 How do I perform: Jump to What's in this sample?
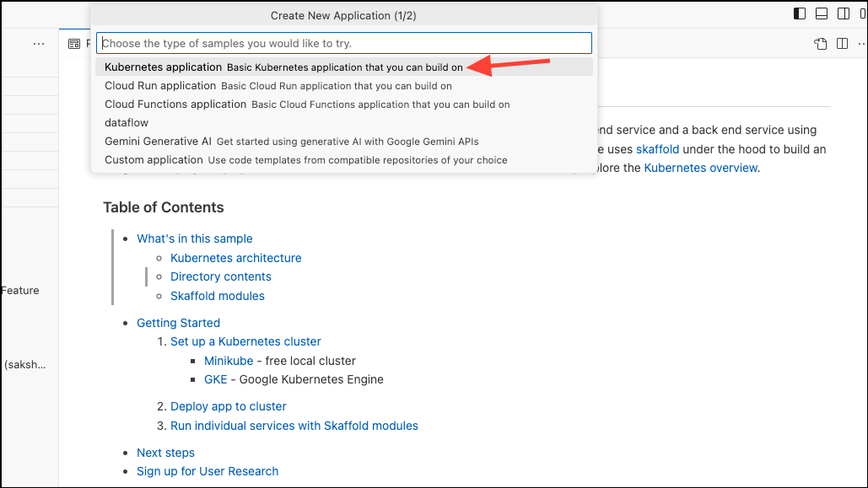194,239
